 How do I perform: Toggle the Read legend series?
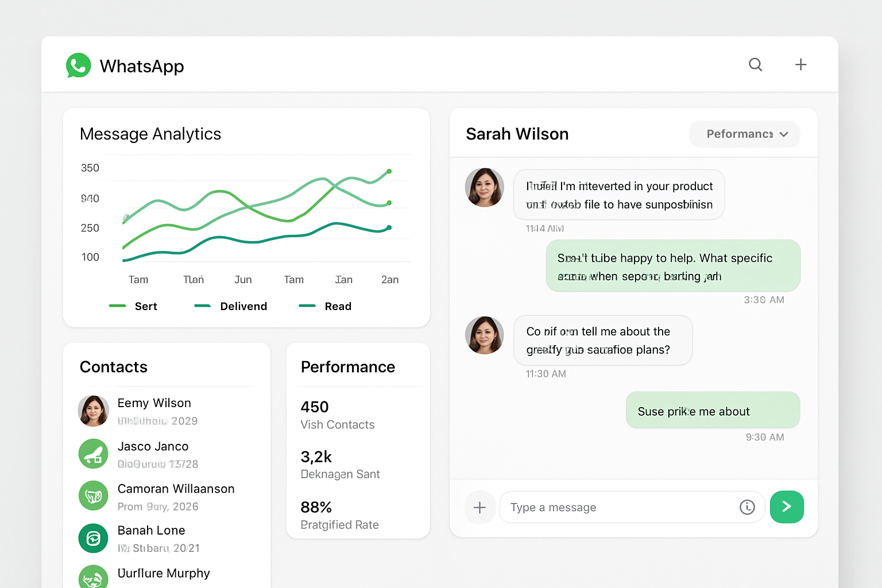pyautogui.click(x=326, y=306)
